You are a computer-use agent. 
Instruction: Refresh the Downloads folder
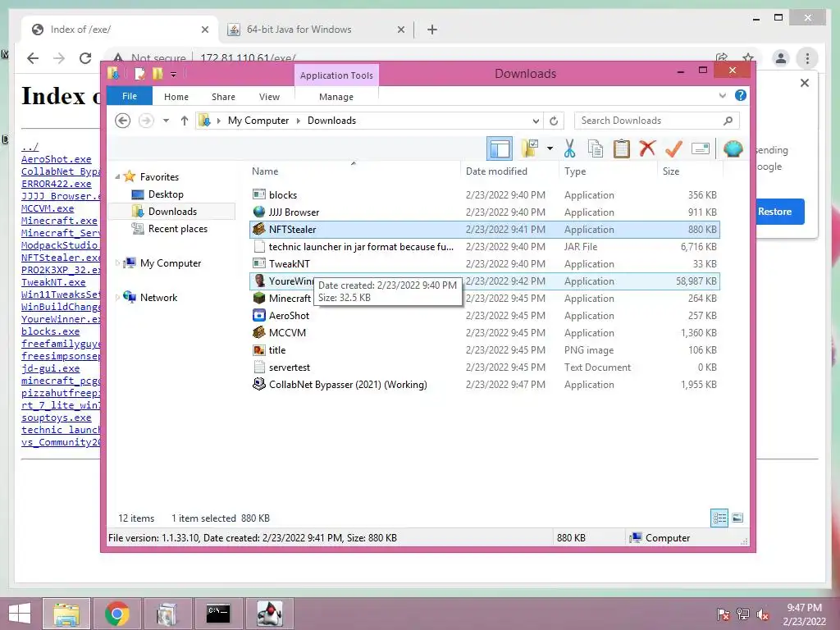554,121
